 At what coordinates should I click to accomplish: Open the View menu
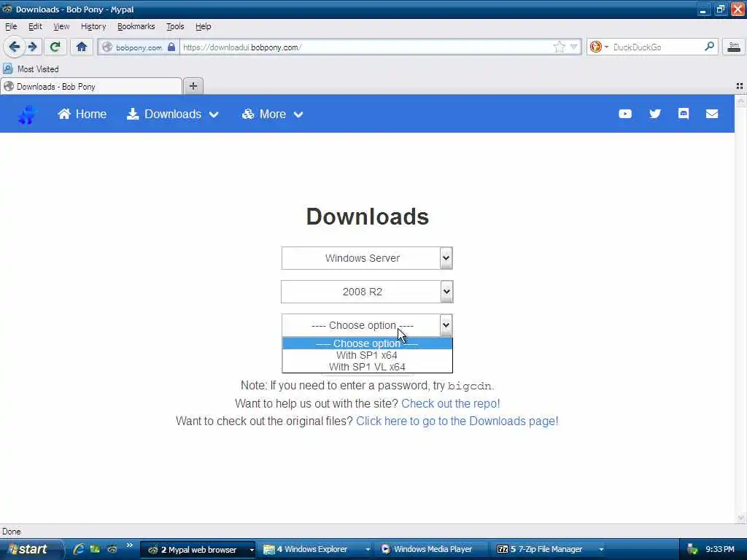(61, 27)
